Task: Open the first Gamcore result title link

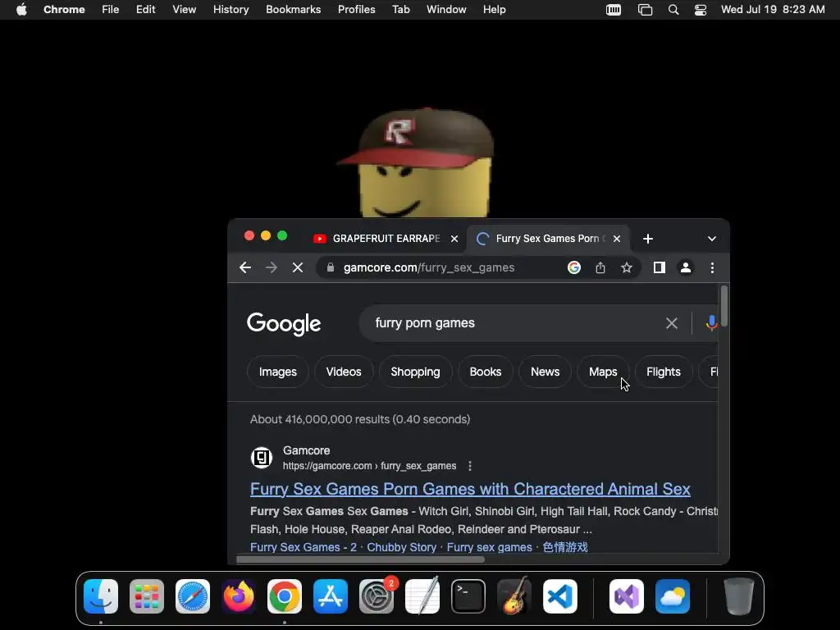Action: pos(470,489)
